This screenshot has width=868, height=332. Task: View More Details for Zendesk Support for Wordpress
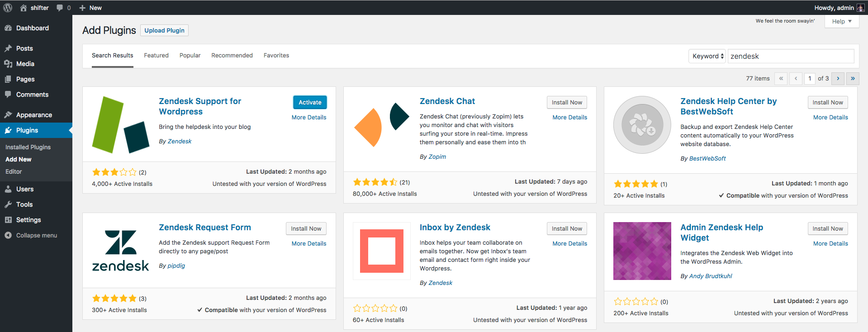pos(309,117)
